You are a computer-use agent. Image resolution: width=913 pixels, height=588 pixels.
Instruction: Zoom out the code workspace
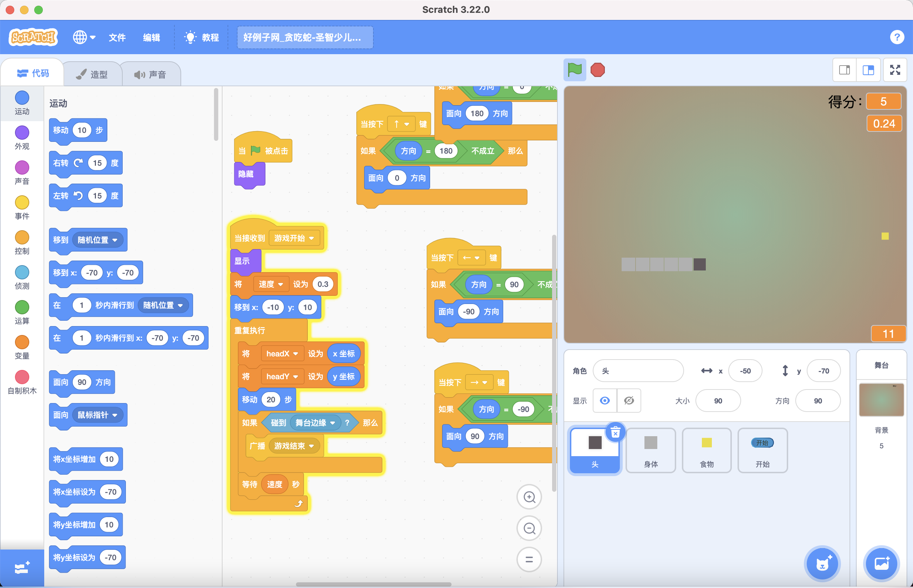click(x=529, y=528)
